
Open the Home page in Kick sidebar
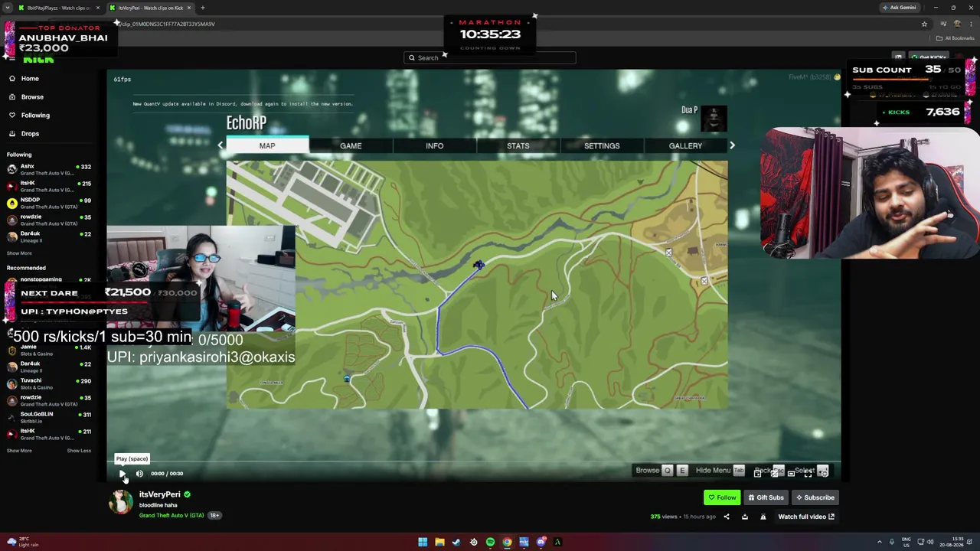30,79
